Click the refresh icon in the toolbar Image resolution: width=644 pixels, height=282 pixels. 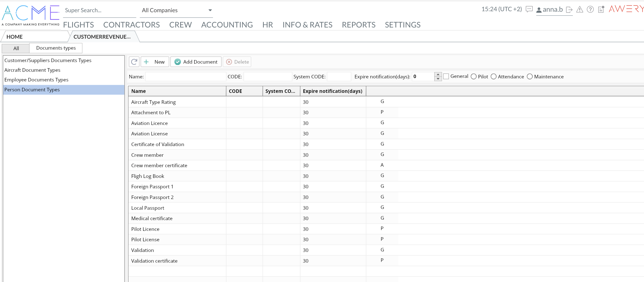(x=134, y=62)
